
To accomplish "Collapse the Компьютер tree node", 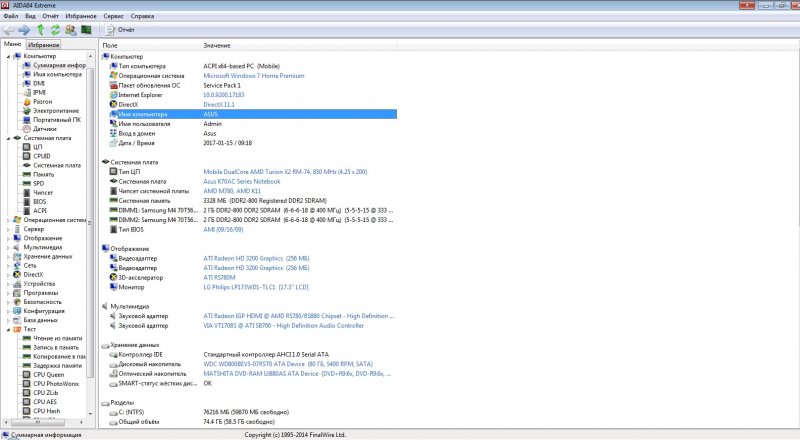I will coord(7,56).
